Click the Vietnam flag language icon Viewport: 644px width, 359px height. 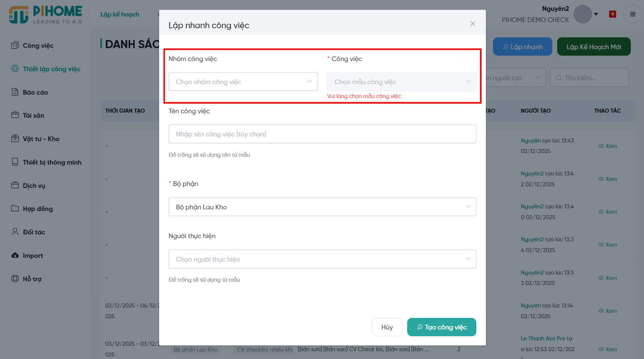(x=613, y=14)
